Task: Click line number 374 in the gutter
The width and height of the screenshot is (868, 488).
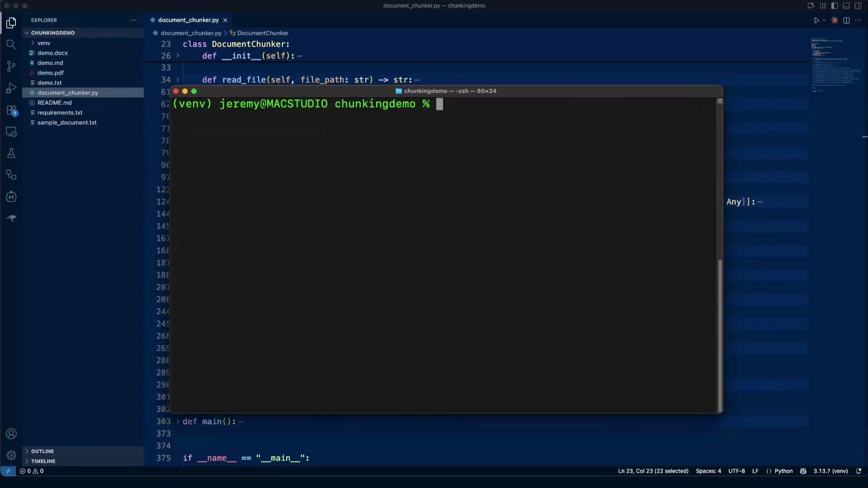Action: coord(163,446)
